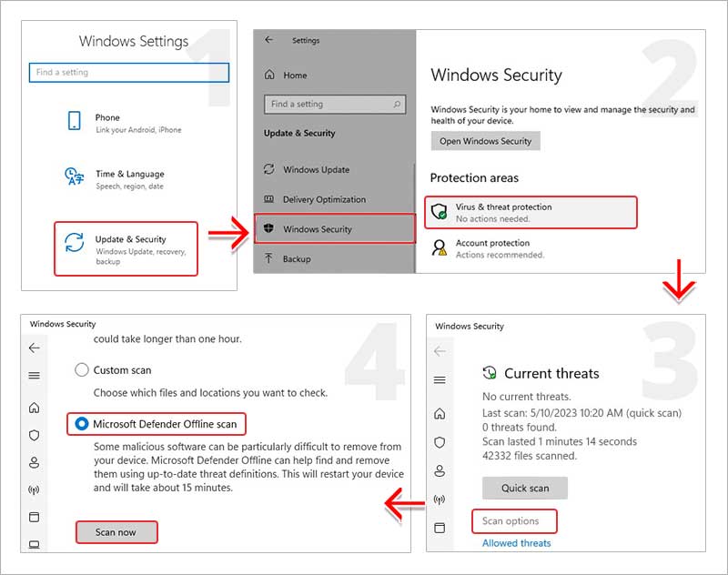Start a Quick scan
The height and width of the screenshot is (575, 728).
tap(524, 488)
